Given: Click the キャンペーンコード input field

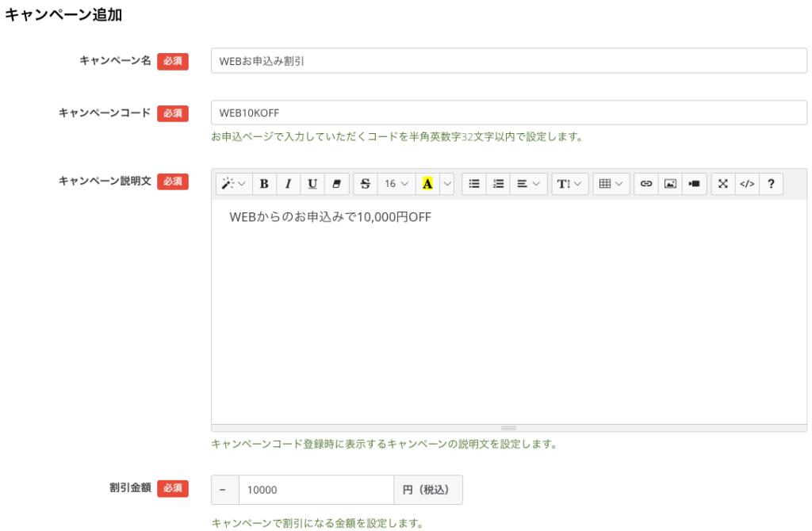Looking at the screenshot, I should coord(508,113).
